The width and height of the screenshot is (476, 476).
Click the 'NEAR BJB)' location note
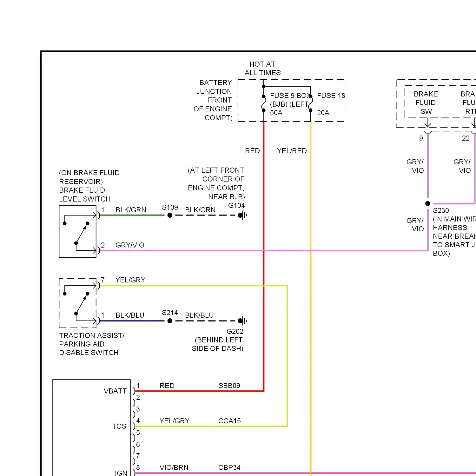(227, 197)
